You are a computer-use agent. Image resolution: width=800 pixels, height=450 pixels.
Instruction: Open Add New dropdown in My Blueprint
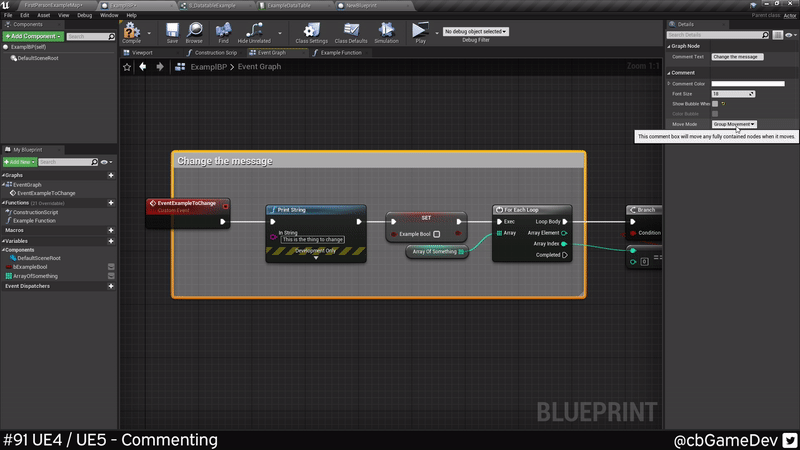[19, 162]
